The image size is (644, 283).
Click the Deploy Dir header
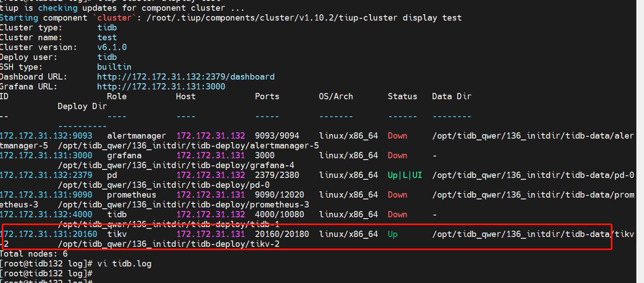coord(82,106)
